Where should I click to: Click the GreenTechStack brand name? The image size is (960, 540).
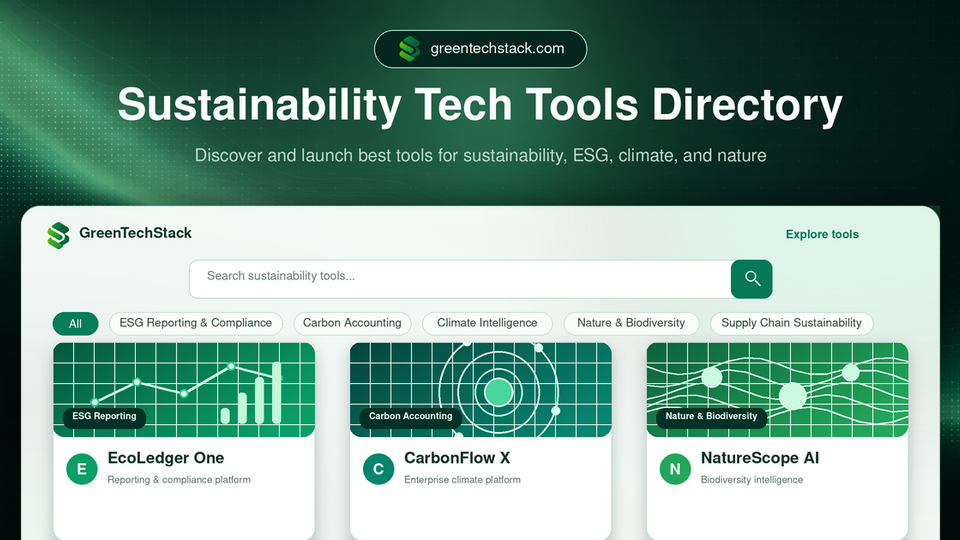coord(135,233)
